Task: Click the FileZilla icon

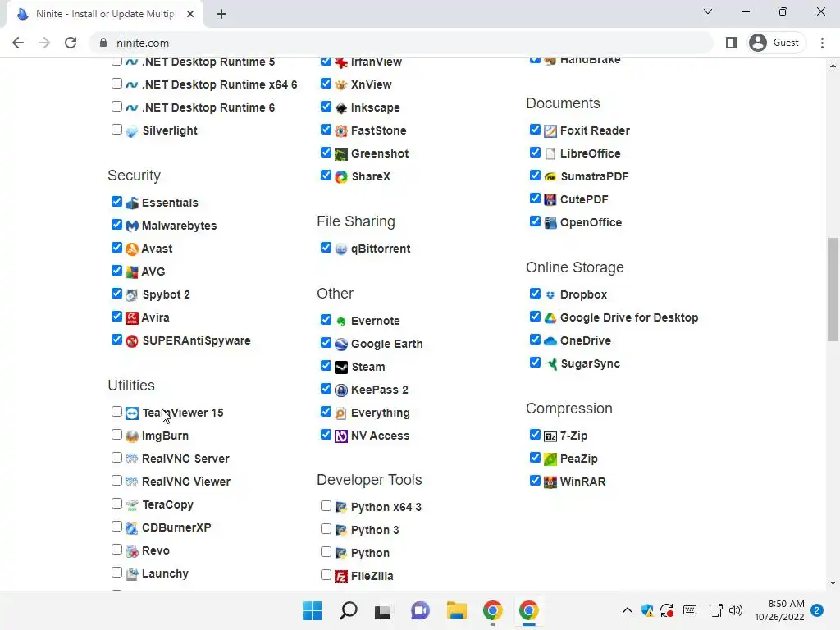Action: 341,577
